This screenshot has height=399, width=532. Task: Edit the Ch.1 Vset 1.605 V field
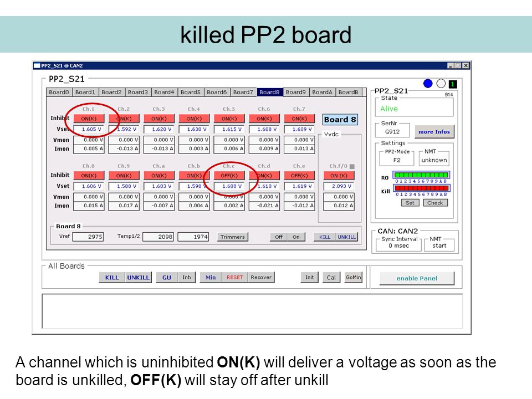(x=89, y=129)
